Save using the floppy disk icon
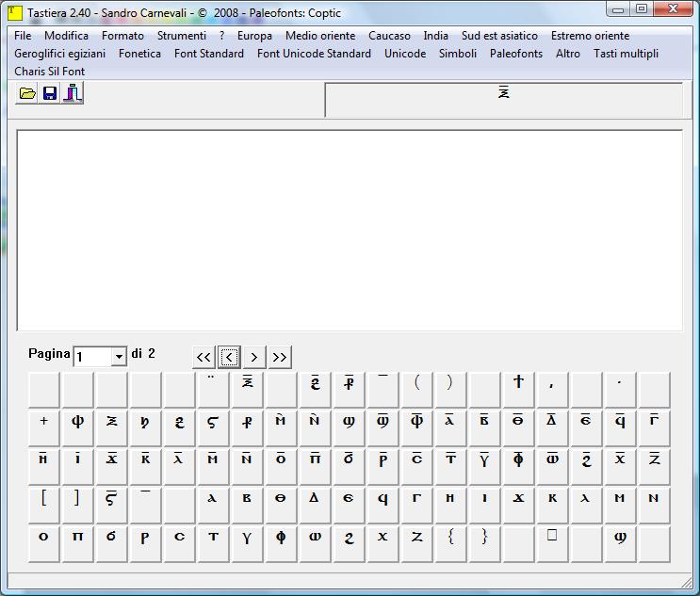Image resolution: width=700 pixels, height=596 pixels. (x=50, y=93)
